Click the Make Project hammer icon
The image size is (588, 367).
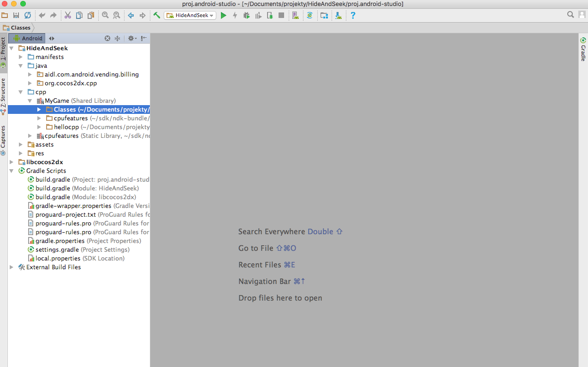point(157,15)
